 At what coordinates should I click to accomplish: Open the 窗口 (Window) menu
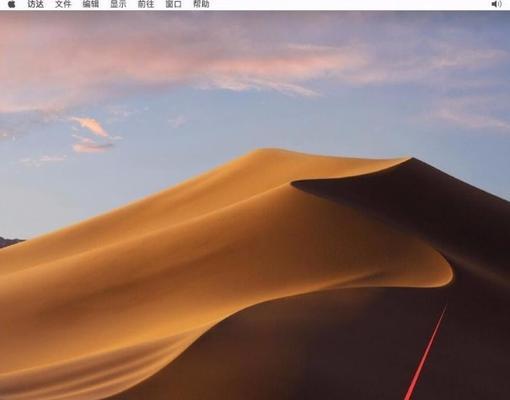(x=174, y=4)
